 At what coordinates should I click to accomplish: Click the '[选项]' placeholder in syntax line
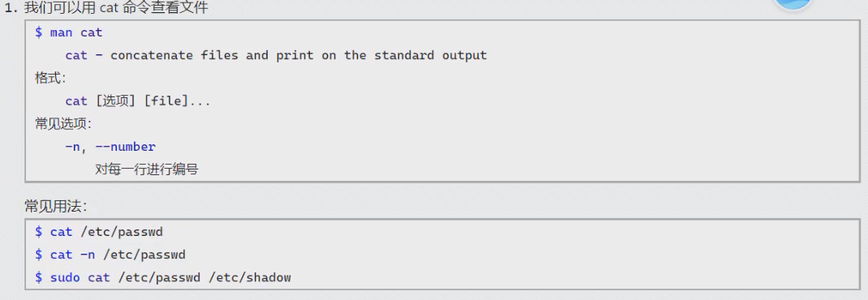click(115, 101)
